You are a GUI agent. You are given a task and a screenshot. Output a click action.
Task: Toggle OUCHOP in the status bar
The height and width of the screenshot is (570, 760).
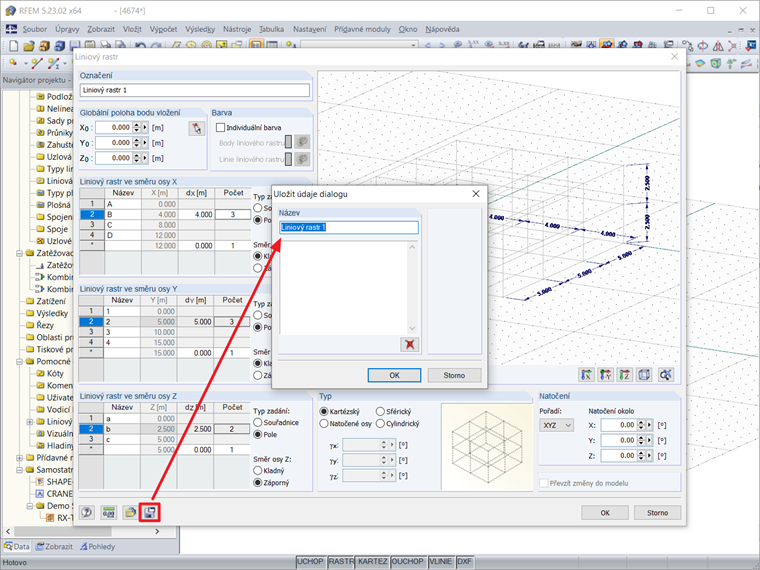(408, 561)
